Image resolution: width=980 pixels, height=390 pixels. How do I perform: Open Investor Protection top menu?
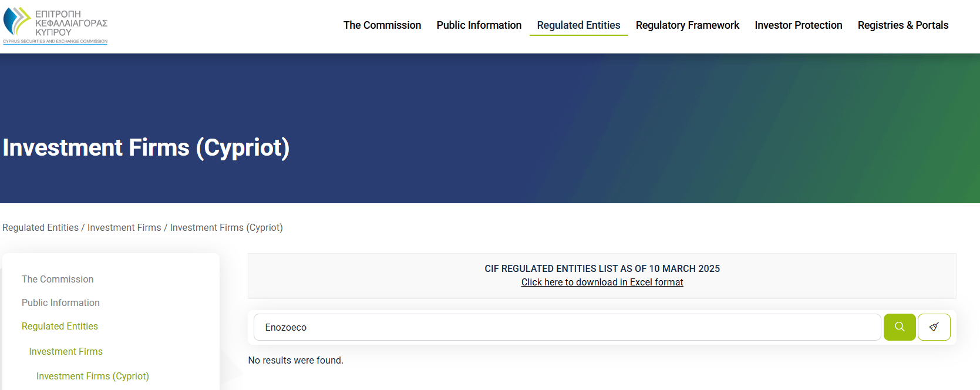(x=799, y=25)
